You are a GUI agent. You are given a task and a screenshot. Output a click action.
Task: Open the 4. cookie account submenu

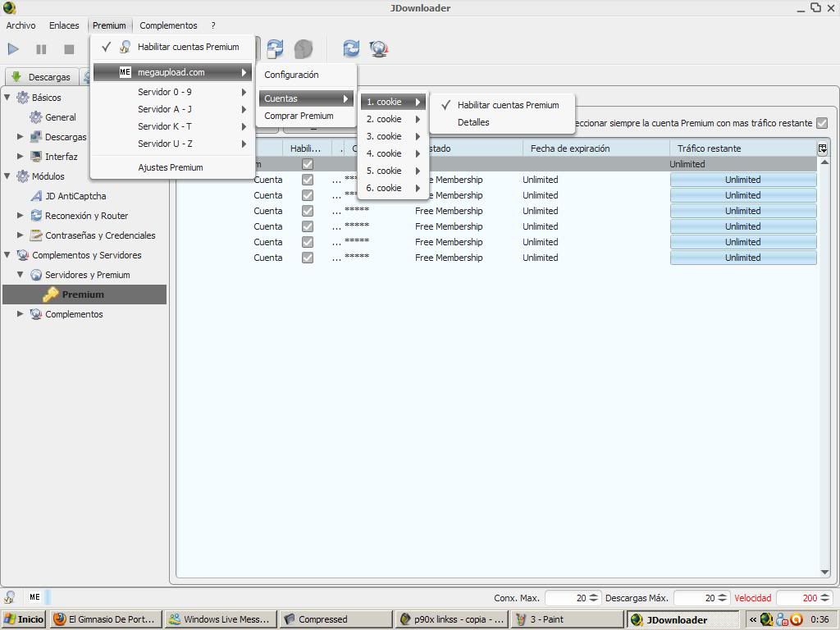click(393, 153)
